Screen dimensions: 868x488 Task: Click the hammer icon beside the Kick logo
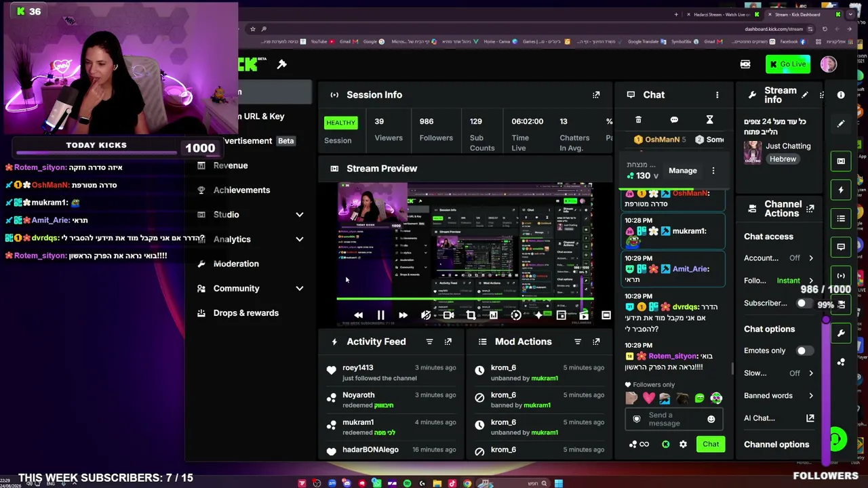(281, 64)
